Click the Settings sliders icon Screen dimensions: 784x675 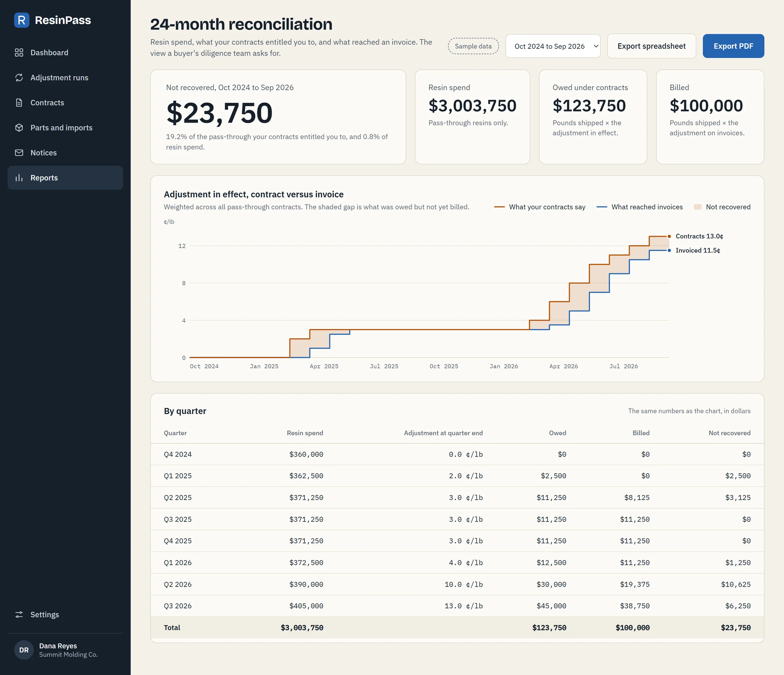[19, 614]
